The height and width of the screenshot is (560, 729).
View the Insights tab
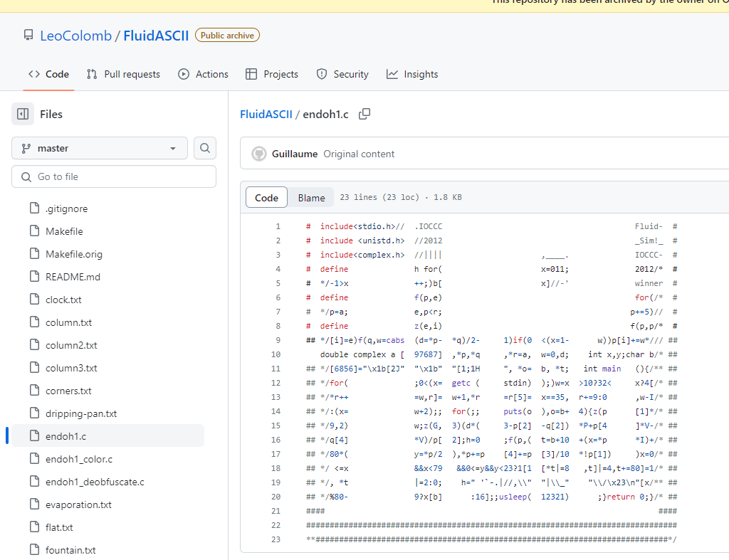click(x=412, y=74)
